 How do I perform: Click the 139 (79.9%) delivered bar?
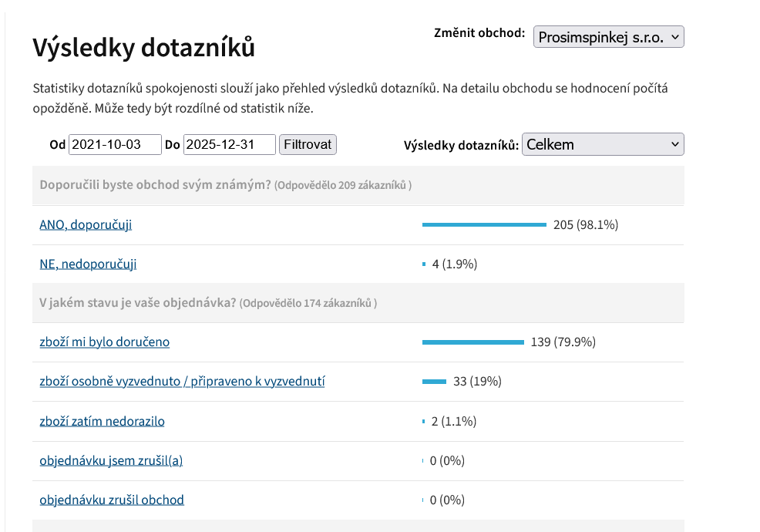click(473, 342)
